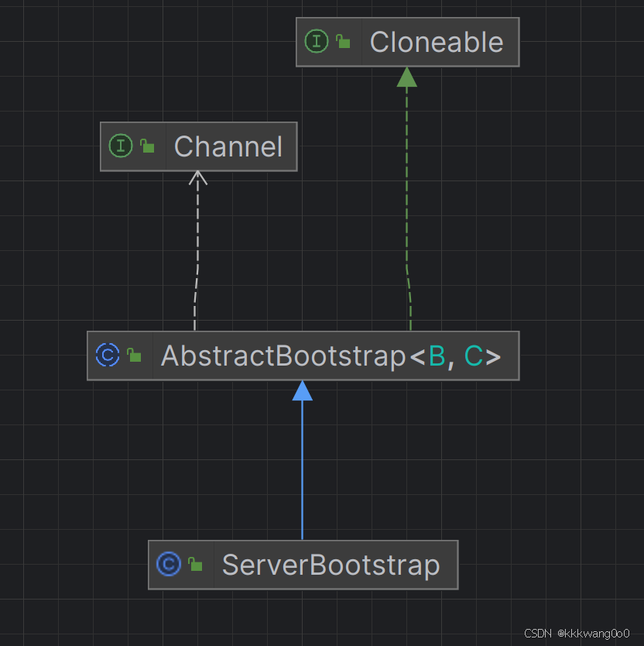Select the AbstractBootstrap<B, C> node label
Screen dimensions: 644x646
[331, 356]
